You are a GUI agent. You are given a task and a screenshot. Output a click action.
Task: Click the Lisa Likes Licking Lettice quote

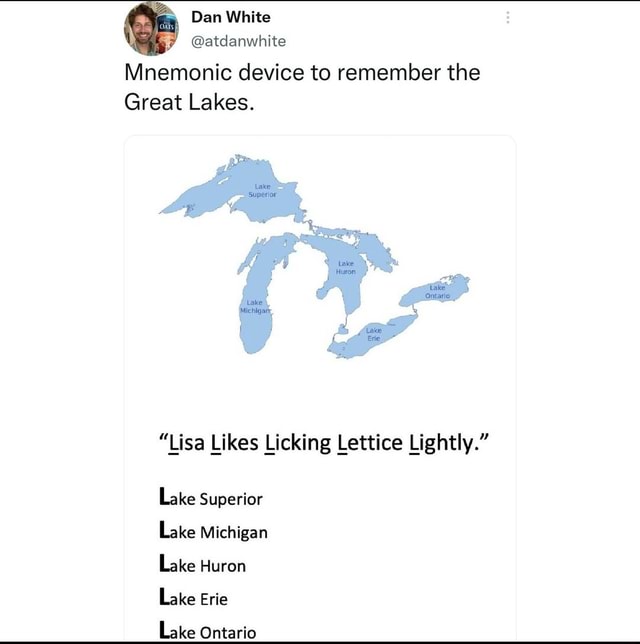pyautogui.click(x=324, y=444)
